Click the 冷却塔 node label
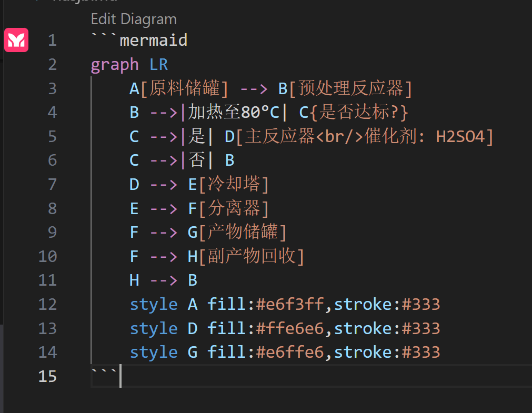The image size is (532, 413). (234, 184)
